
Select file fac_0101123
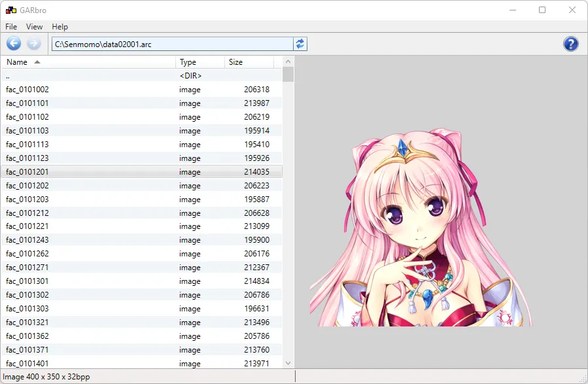pos(142,158)
